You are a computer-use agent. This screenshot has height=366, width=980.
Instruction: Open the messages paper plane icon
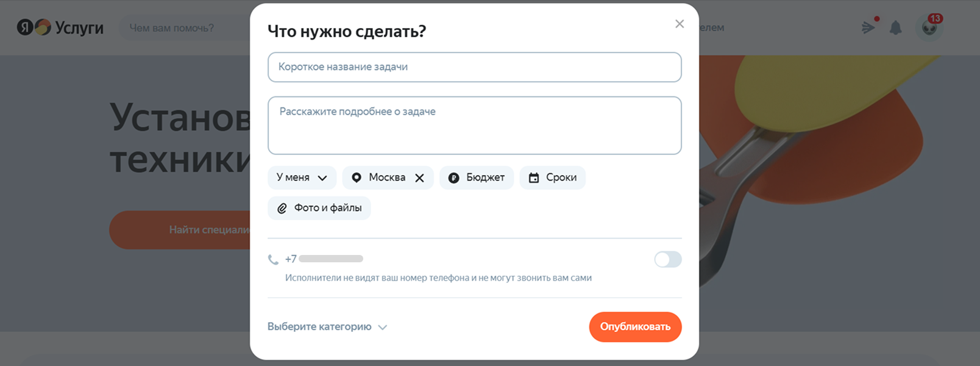click(x=868, y=27)
